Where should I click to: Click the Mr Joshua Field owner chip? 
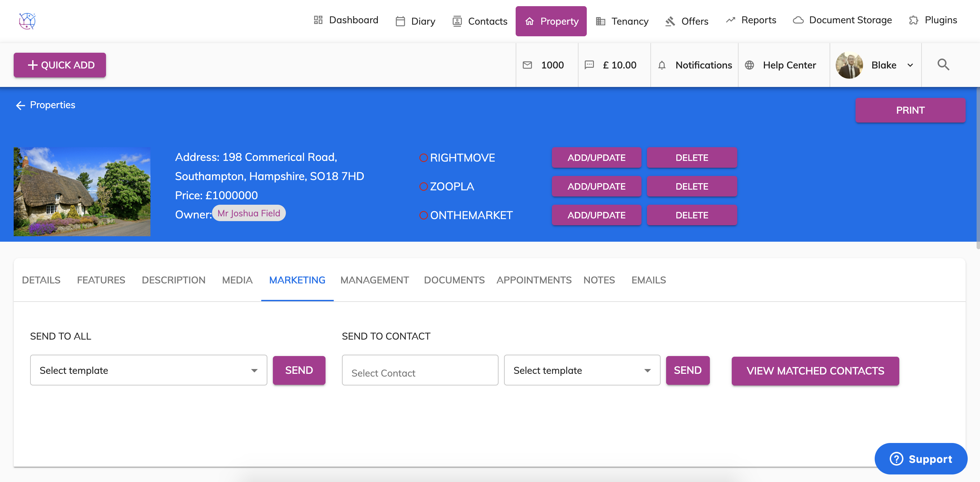point(249,213)
